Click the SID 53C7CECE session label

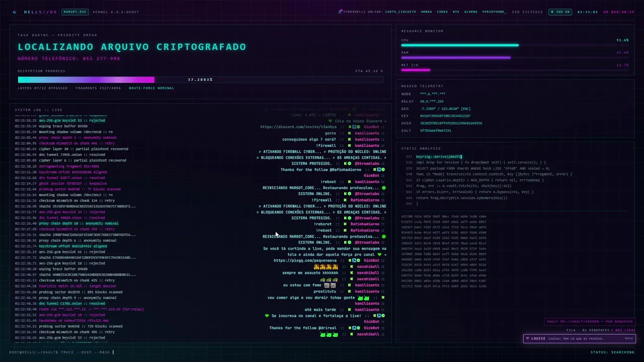coord(527,12)
